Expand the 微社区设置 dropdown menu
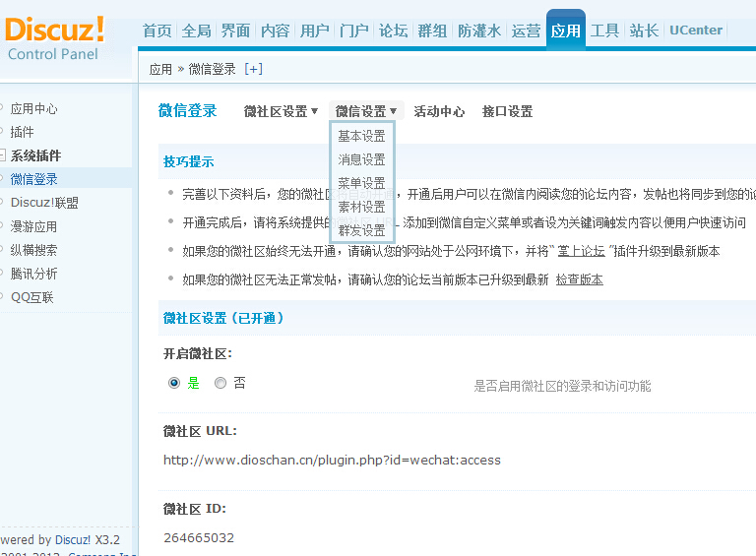The height and width of the screenshot is (556, 756). click(x=281, y=111)
